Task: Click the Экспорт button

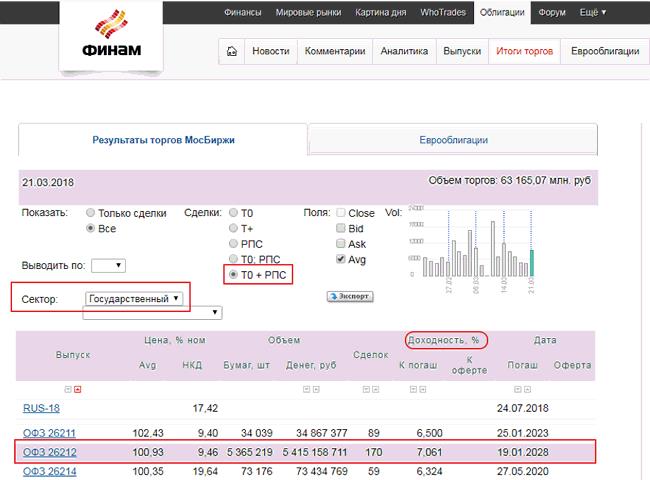Action: coord(350,296)
